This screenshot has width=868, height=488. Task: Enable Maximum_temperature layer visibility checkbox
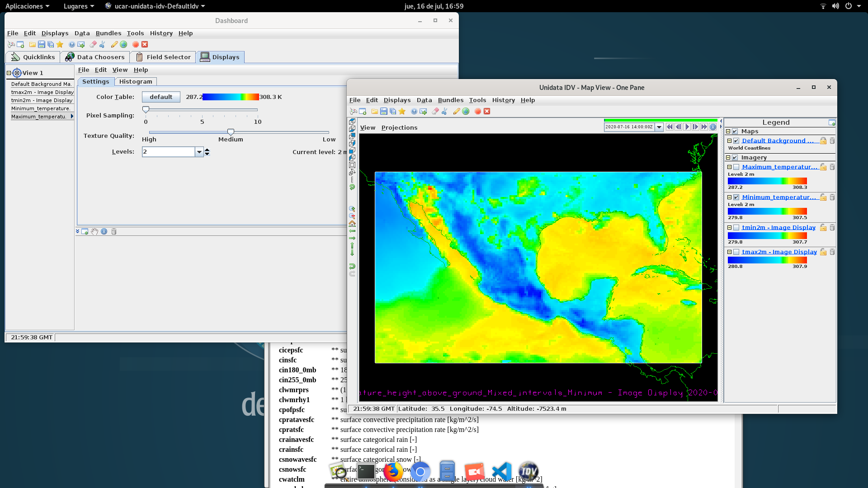[736, 167]
